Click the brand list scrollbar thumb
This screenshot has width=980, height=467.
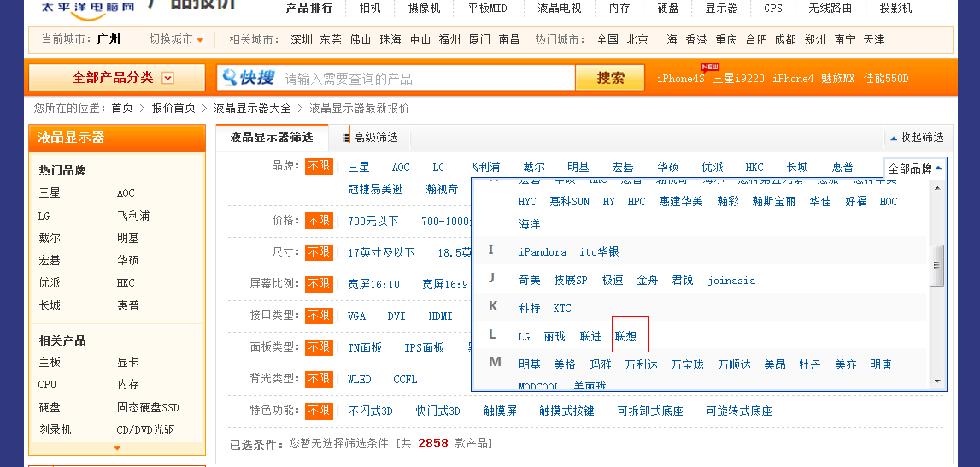click(x=937, y=264)
